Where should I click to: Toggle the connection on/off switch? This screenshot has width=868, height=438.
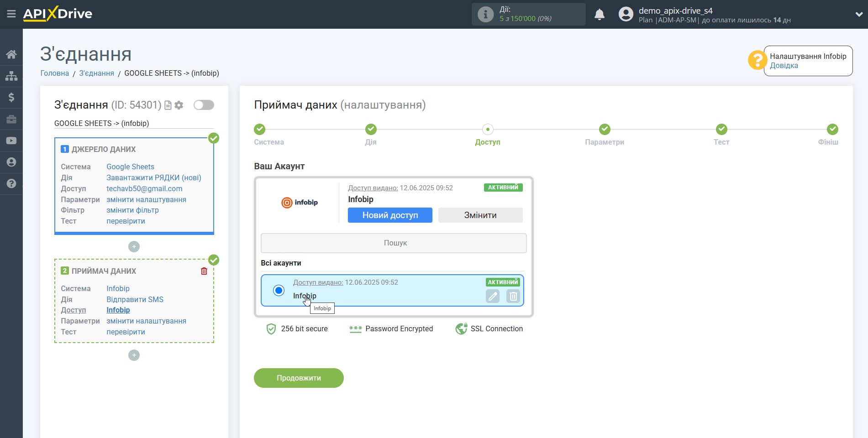[x=204, y=105]
